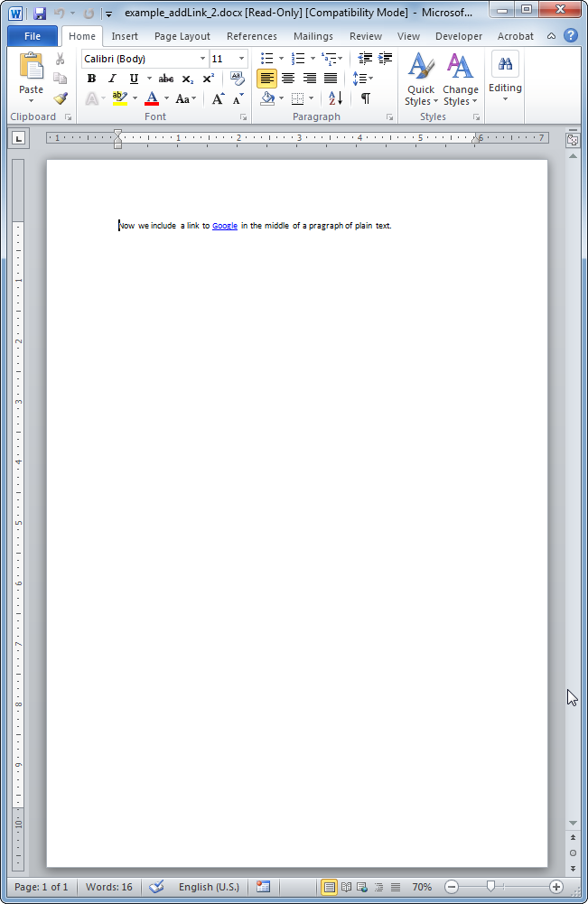This screenshot has height=904, width=588.
Task: Click the Shrink Font icon
Action: [238, 98]
